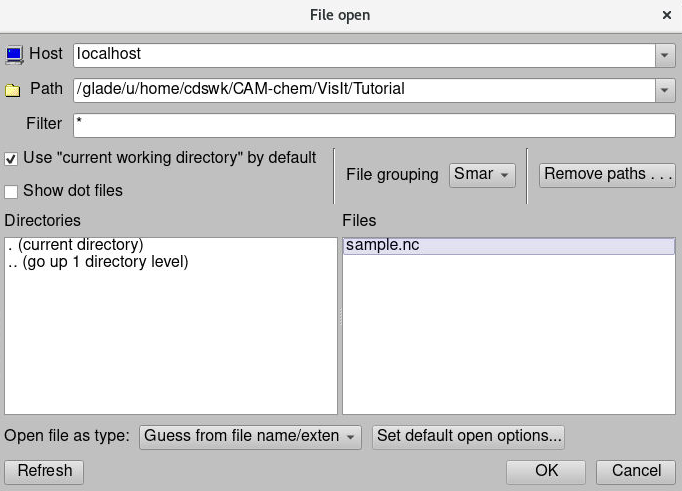Screen dimensions: 682x491
Task: Confirm with the OK button
Action: click(546, 471)
